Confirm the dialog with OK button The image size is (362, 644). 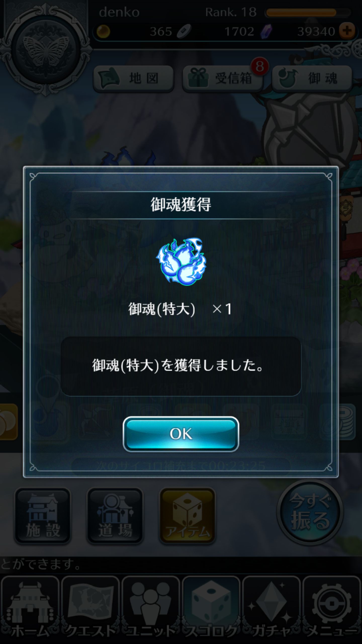coord(181,434)
